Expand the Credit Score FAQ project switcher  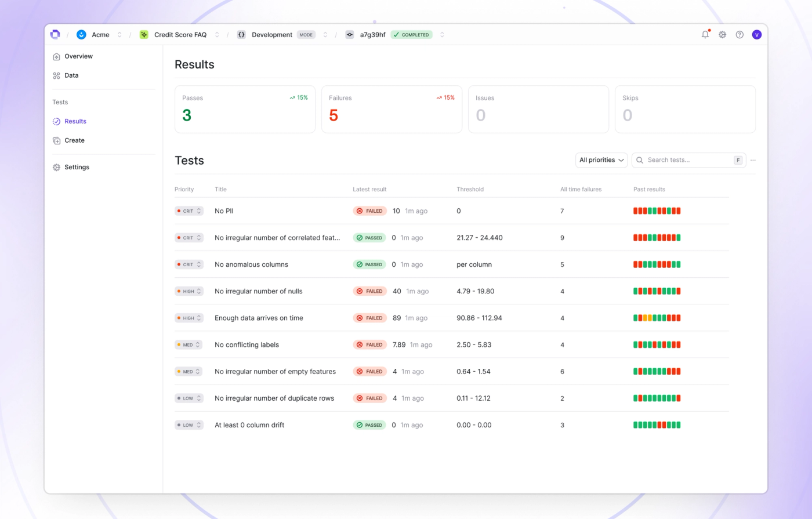click(x=217, y=35)
